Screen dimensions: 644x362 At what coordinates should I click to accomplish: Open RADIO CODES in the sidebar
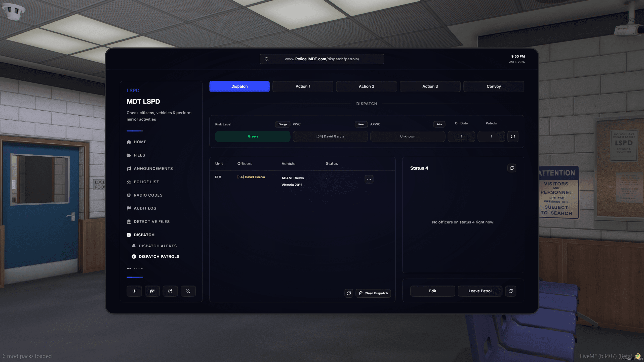(144, 195)
